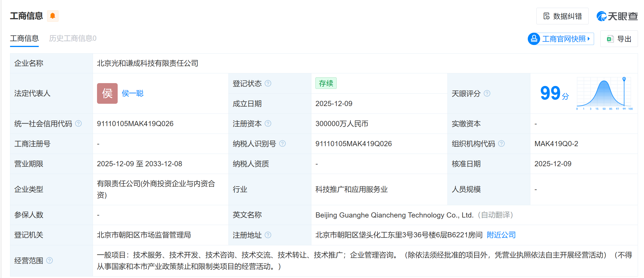Click the 天眼查 logo
644x278 pixels.
pos(617,16)
